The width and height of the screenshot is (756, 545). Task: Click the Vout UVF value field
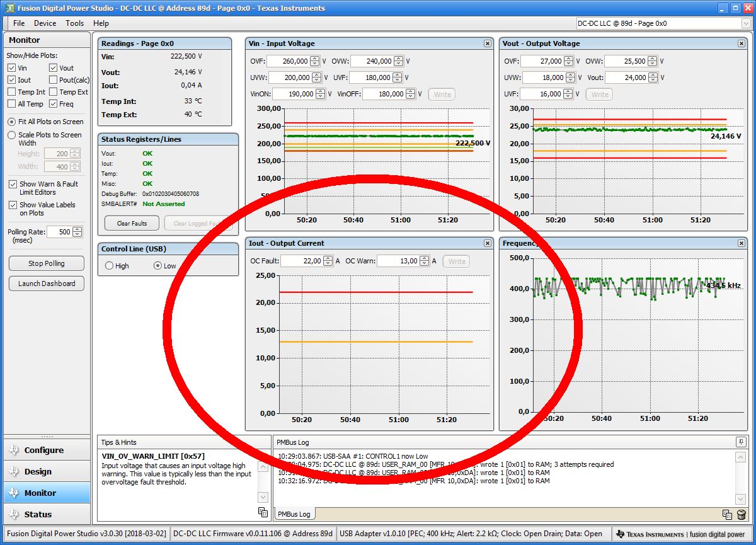coord(541,94)
